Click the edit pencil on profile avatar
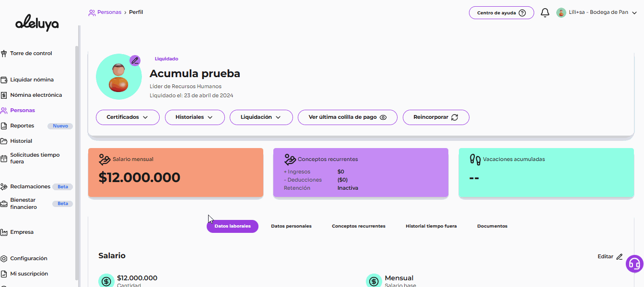The height and width of the screenshot is (287, 644). coord(135,61)
